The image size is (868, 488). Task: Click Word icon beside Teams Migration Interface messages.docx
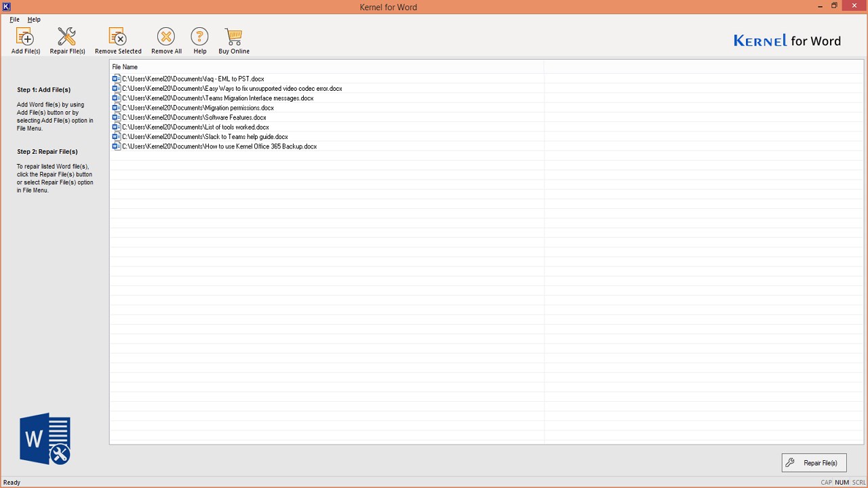(116, 98)
